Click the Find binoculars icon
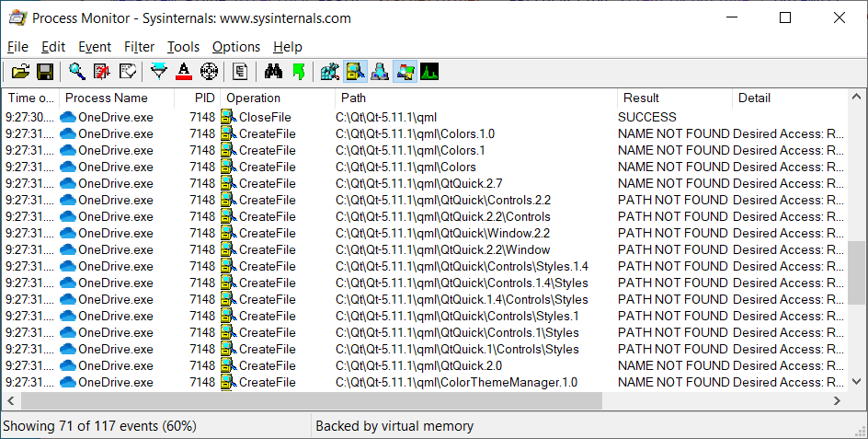The width and height of the screenshot is (868, 439). pos(273,72)
